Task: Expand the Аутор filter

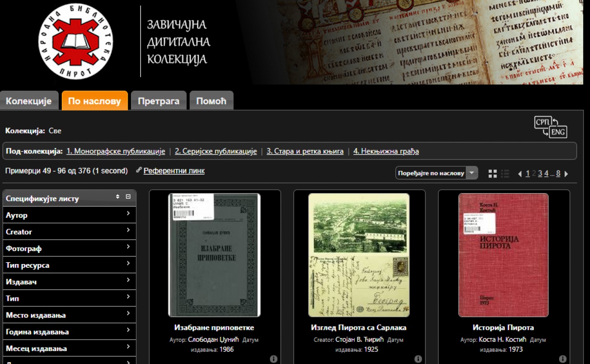Action: point(128,214)
